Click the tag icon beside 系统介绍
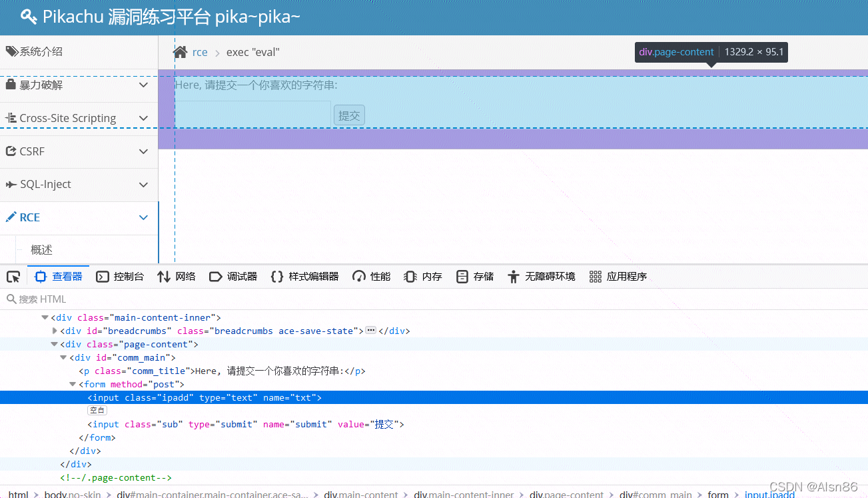 pyautogui.click(x=12, y=51)
